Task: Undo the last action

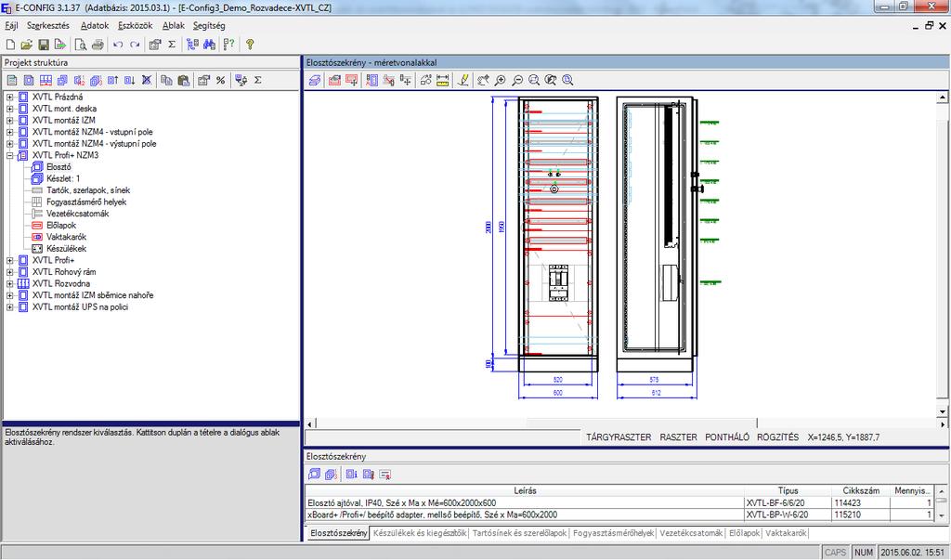Action: coord(118,45)
